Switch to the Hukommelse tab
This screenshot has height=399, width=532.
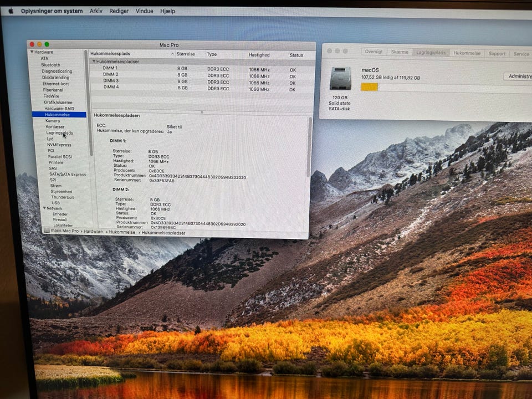point(467,53)
